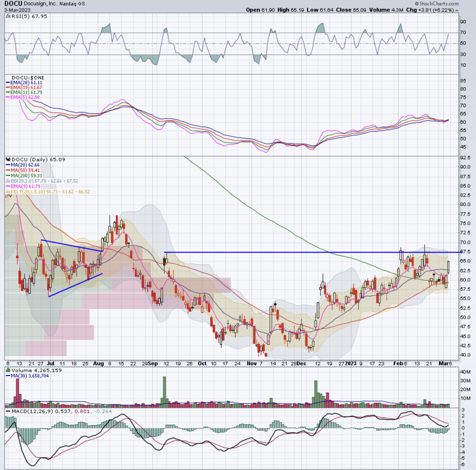Image resolution: width=476 pixels, height=470 pixels.
Task: Click the 2023 label on the date axis
Action: (x=351, y=364)
